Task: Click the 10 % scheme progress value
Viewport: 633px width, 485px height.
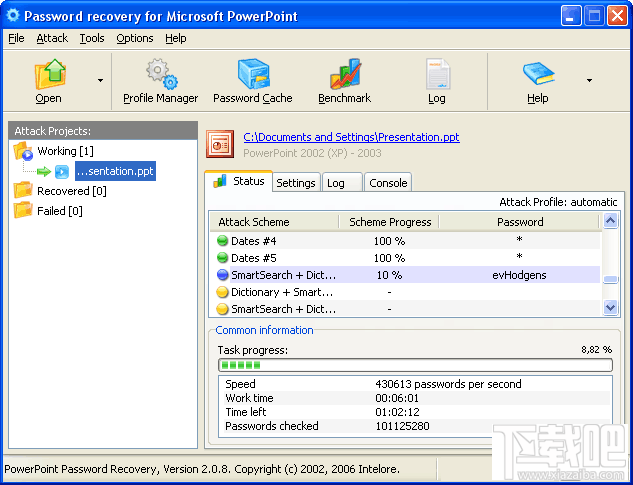Action: coord(389,275)
